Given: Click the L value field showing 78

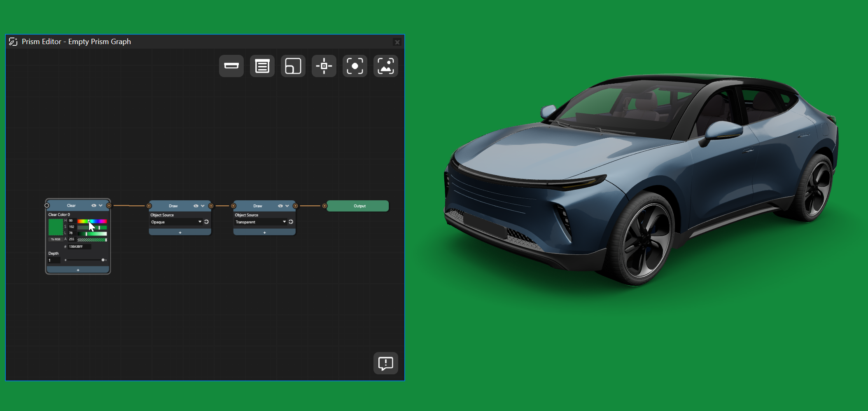Looking at the screenshot, I should pyautogui.click(x=72, y=233).
